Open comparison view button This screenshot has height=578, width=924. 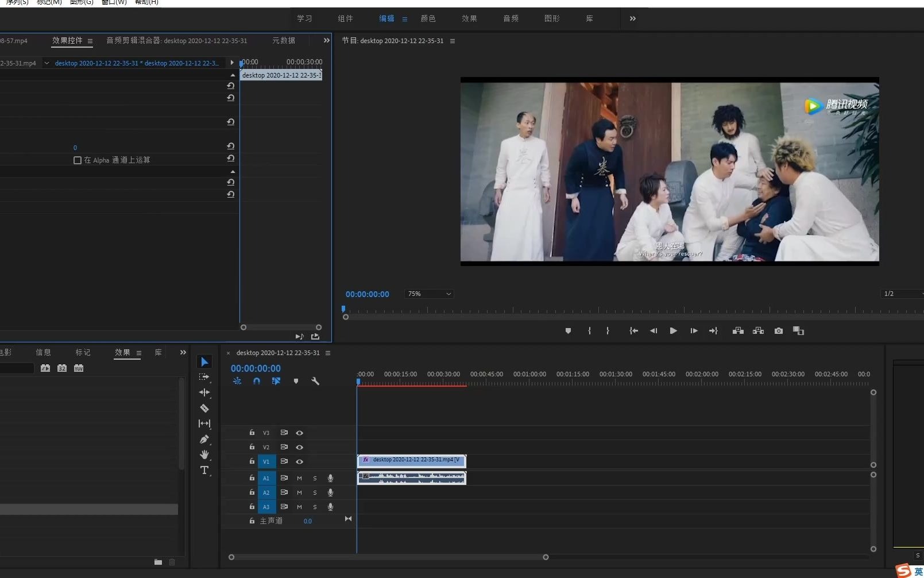[798, 331]
